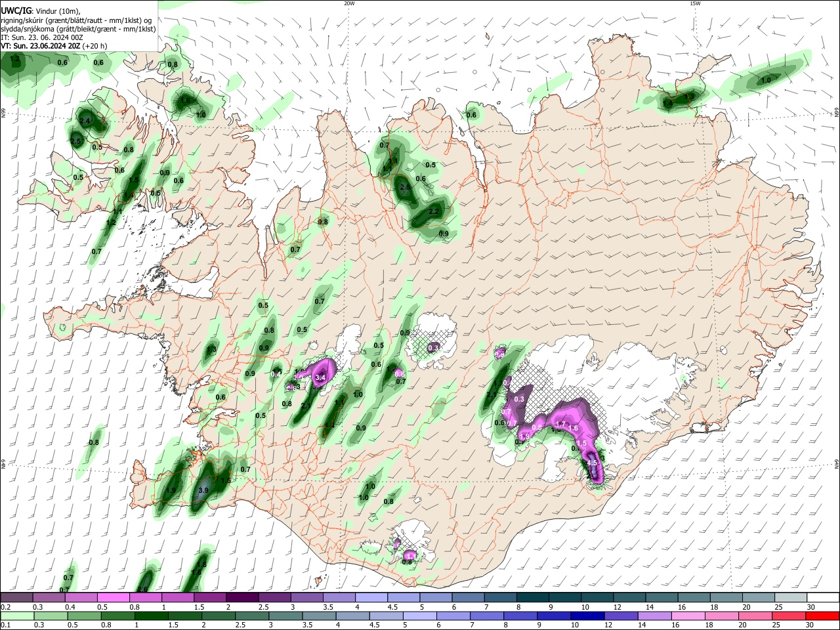The image size is (840, 630).
Task: Select the lower-scale swatch between 2.5 and 3
Action: coord(252,616)
